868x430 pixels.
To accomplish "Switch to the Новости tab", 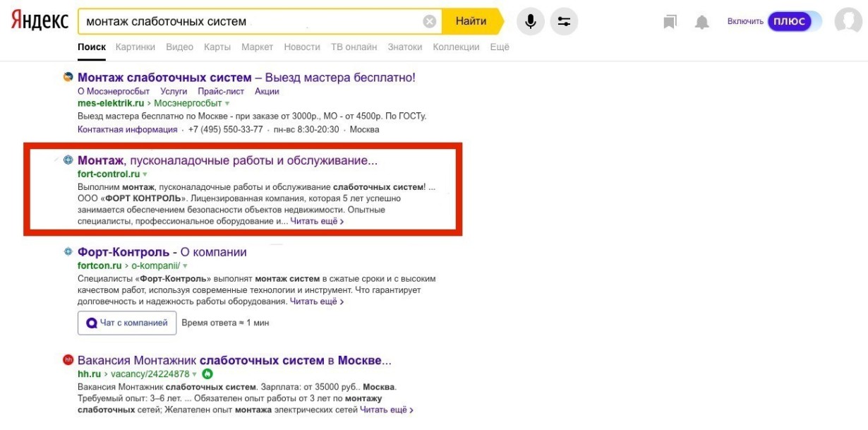I will pos(302,47).
